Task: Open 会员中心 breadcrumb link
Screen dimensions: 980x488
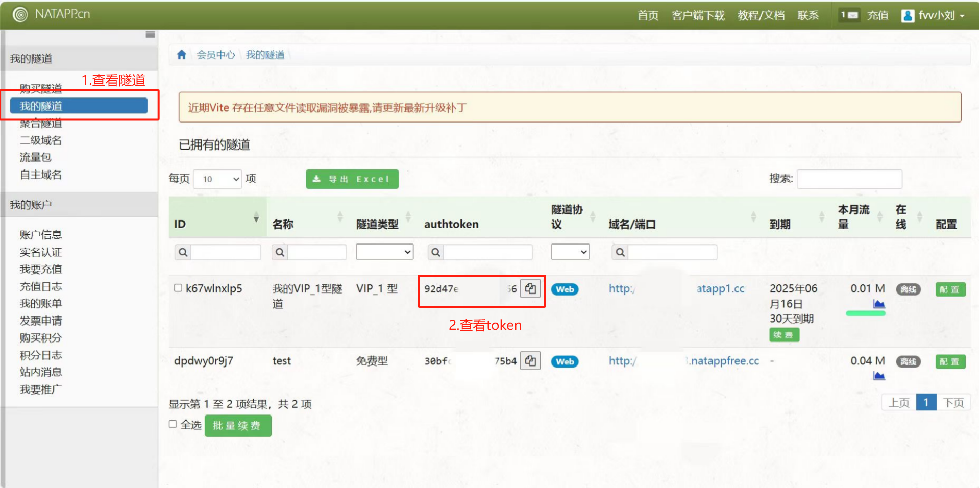Action: (x=216, y=55)
